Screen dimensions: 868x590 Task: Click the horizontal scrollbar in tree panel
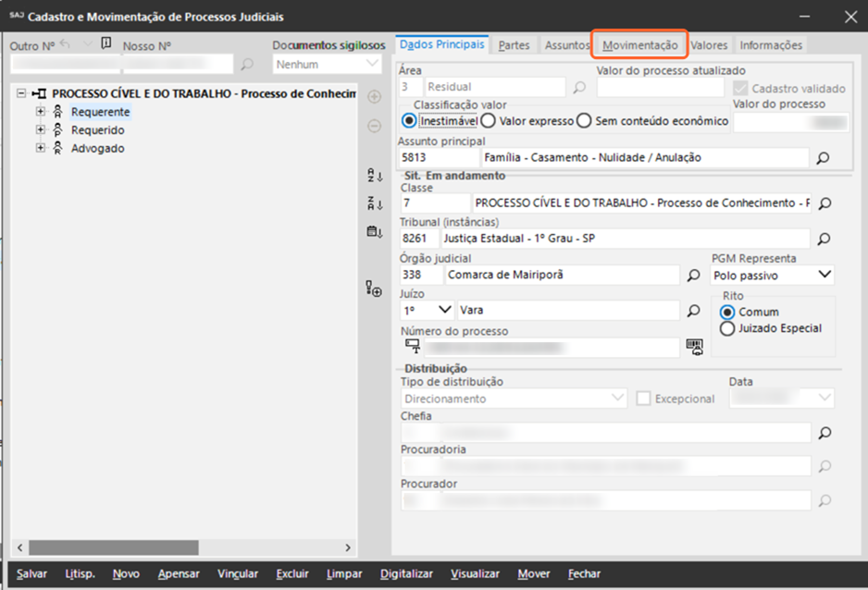[x=185, y=547]
